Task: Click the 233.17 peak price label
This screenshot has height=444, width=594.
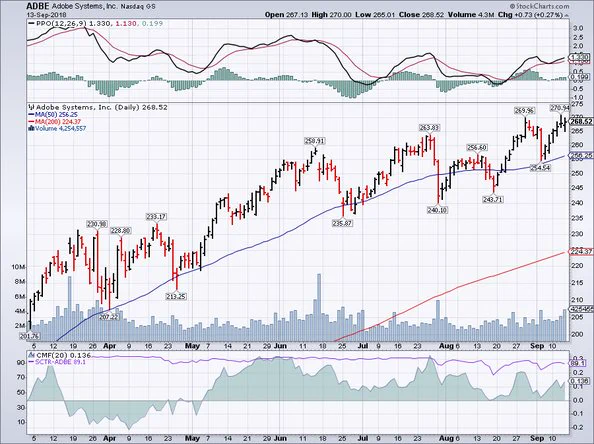Action: click(x=156, y=217)
